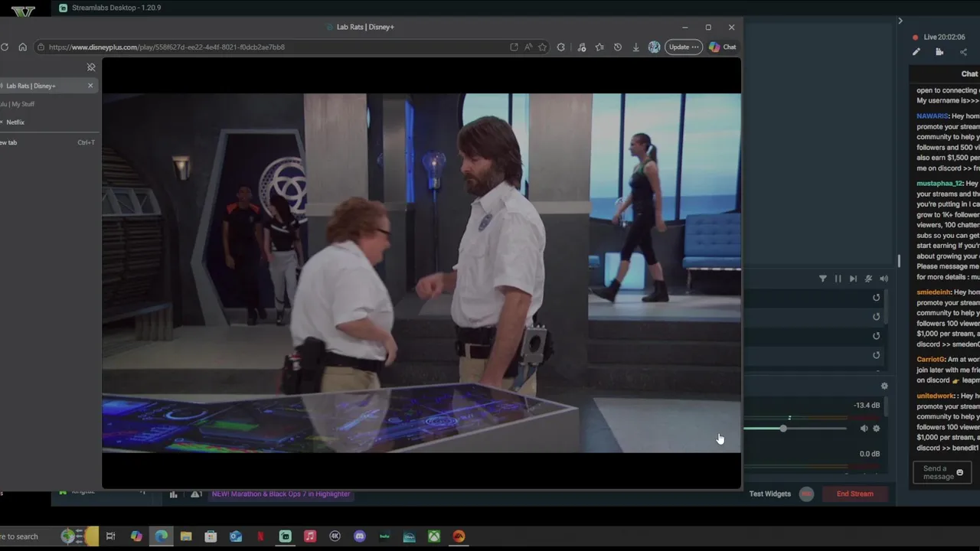Open Xbox app from the taskbar
This screenshot has width=980, height=551.
434,536
